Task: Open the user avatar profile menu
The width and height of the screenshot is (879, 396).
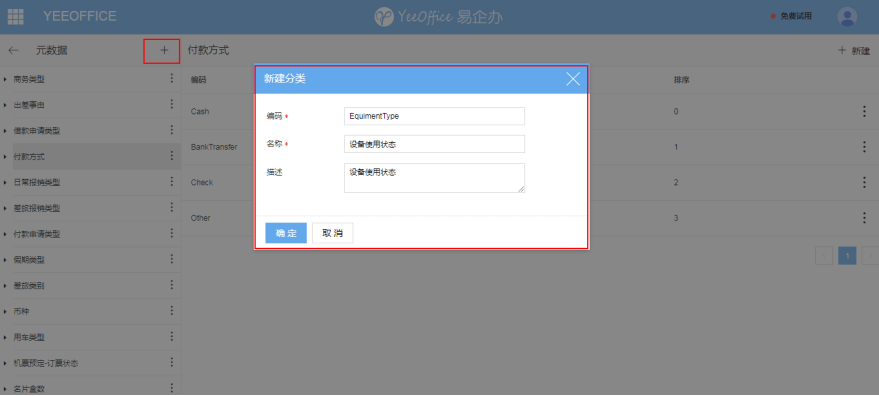Action: pos(847,17)
